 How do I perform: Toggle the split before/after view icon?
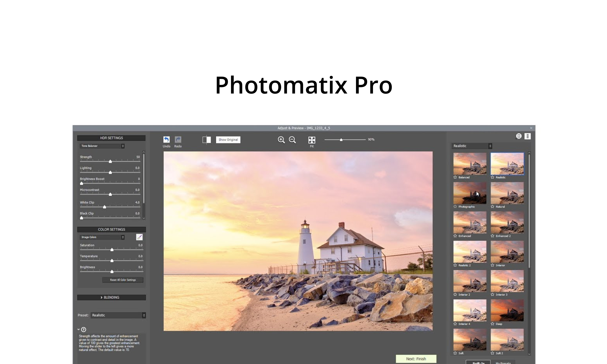pyautogui.click(x=207, y=140)
